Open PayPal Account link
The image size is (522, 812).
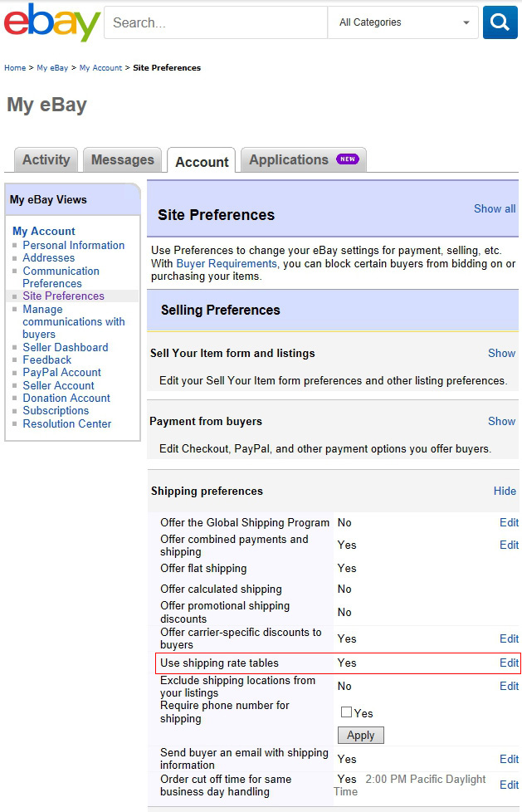tap(61, 372)
